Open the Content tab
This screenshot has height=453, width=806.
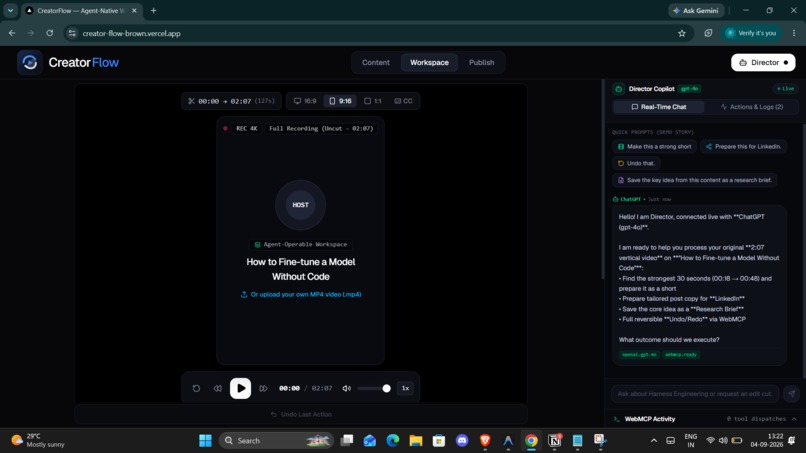[376, 63]
